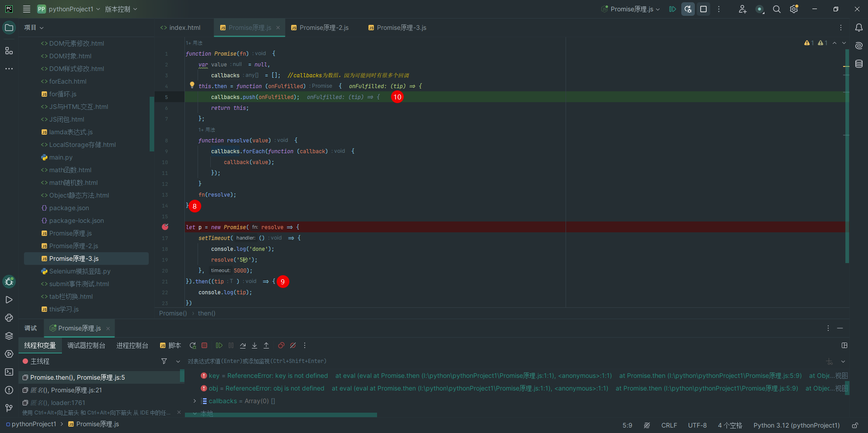Switch to the Promise原理-3.js editor tab

pos(397,28)
